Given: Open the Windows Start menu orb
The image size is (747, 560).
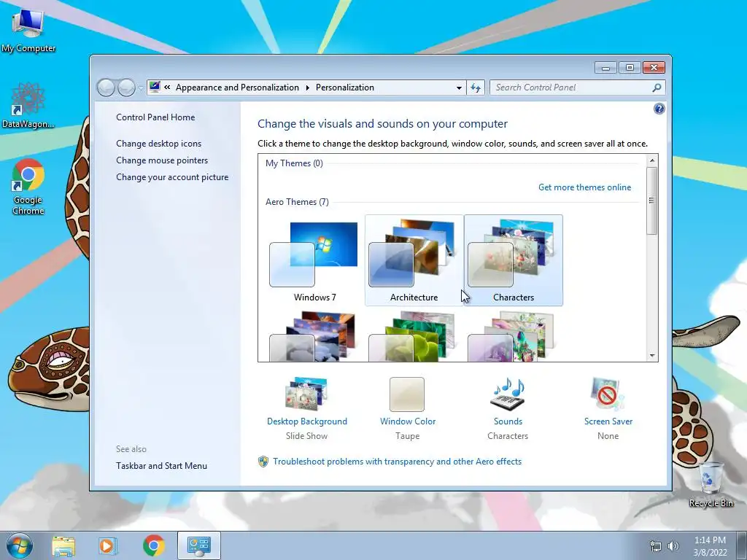Looking at the screenshot, I should pos(20,545).
